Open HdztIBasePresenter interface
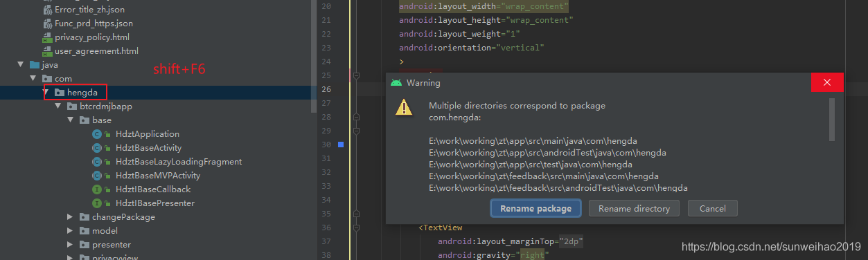Viewport: 868px width, 260px height. pyautogui.click(x=155, y=203)
